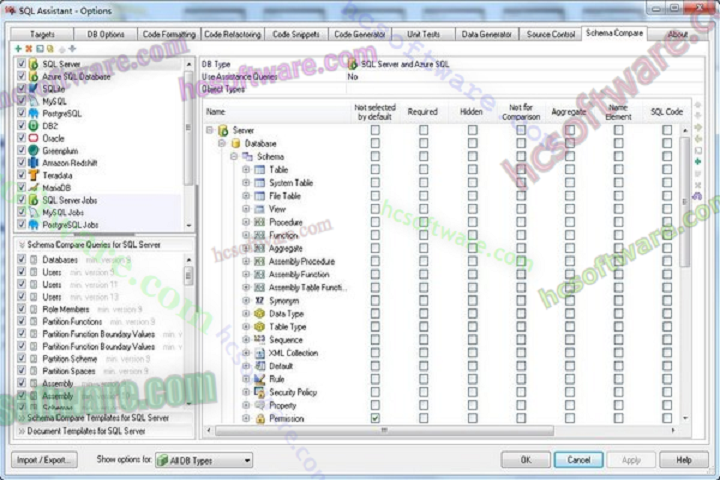Click the Database node icon in tree

point(236,143)
